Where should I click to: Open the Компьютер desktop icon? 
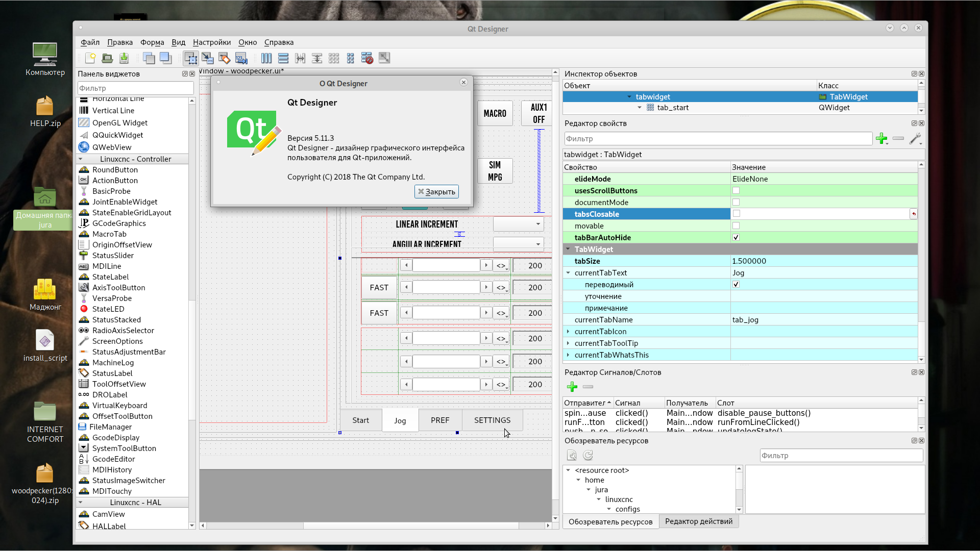45,59
